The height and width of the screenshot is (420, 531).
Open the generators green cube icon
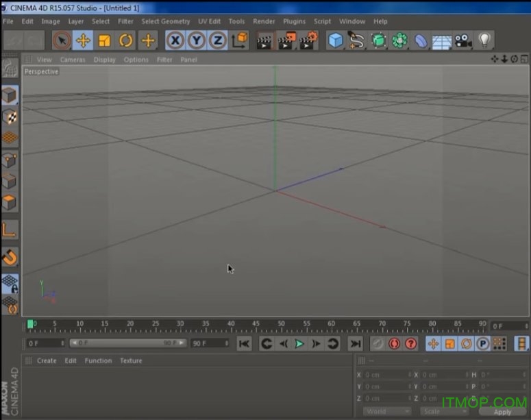(x=379, y=40)
